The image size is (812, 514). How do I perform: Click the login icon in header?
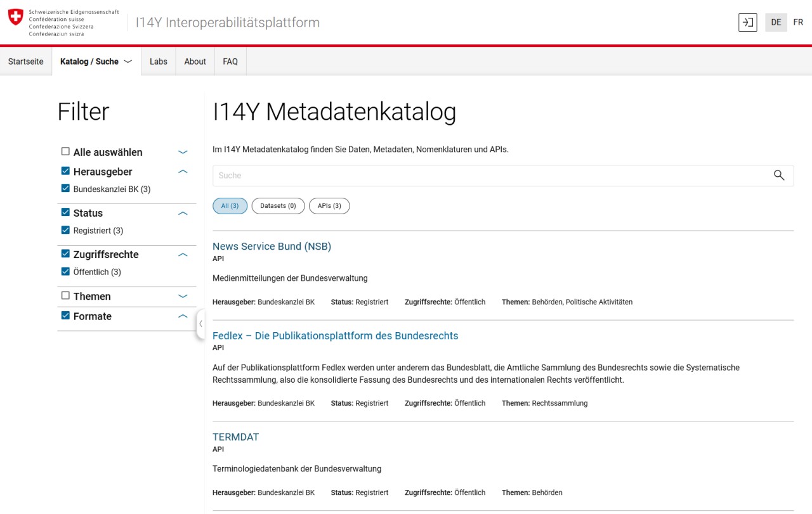tap(748, 23)
